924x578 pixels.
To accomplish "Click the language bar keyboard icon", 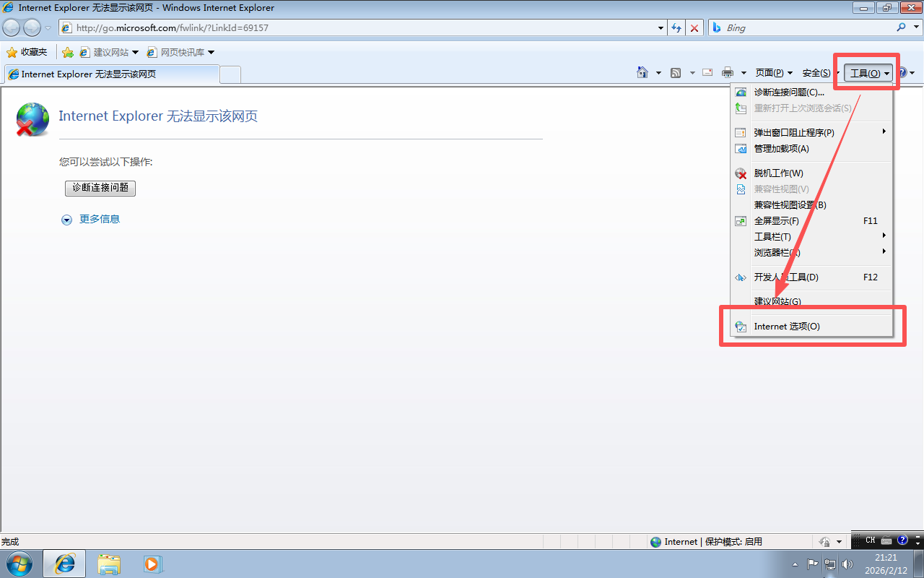I will (886, 540).
